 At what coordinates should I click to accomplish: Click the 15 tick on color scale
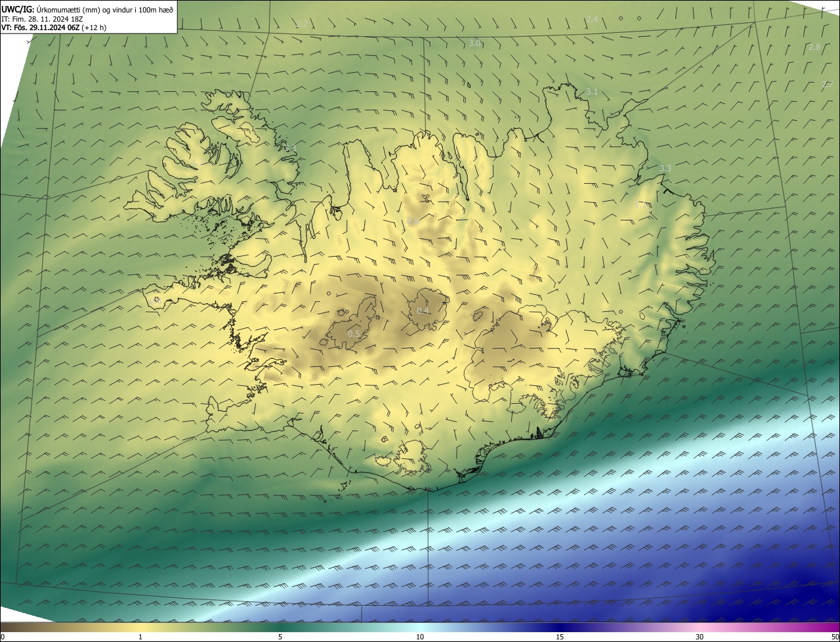(560, 637)
